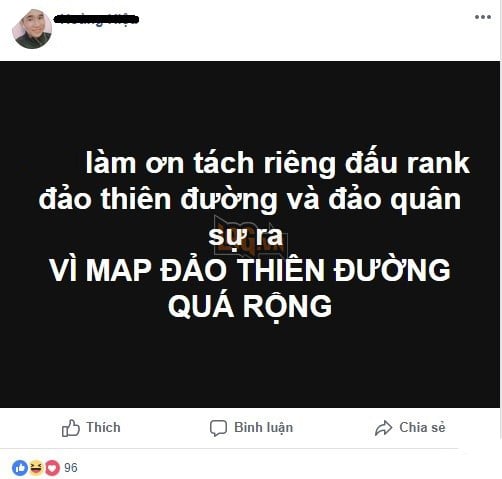Click the words "làm ơn" in the image

pyautogui.click(x=135, y=163)
